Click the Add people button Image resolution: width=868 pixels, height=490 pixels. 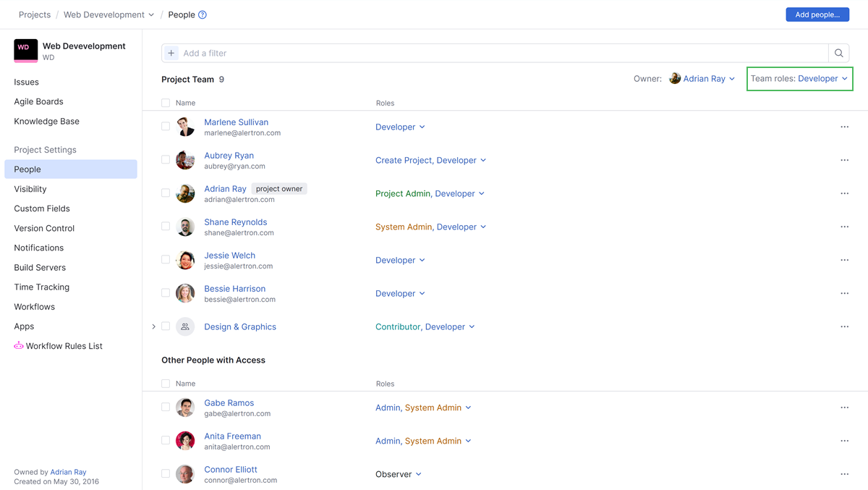tap(817, 14)
